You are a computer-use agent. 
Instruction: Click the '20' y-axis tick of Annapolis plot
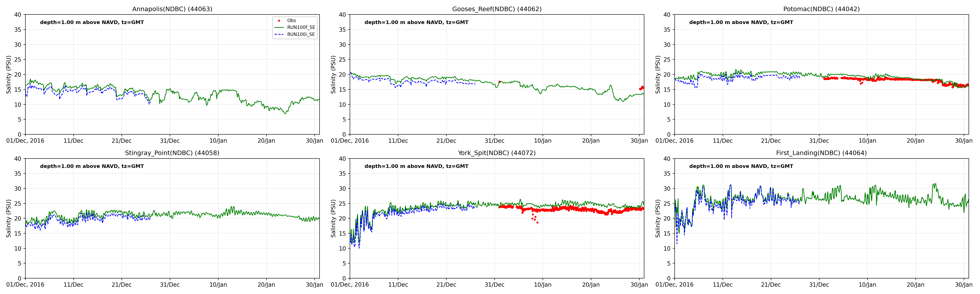[18, 74]
